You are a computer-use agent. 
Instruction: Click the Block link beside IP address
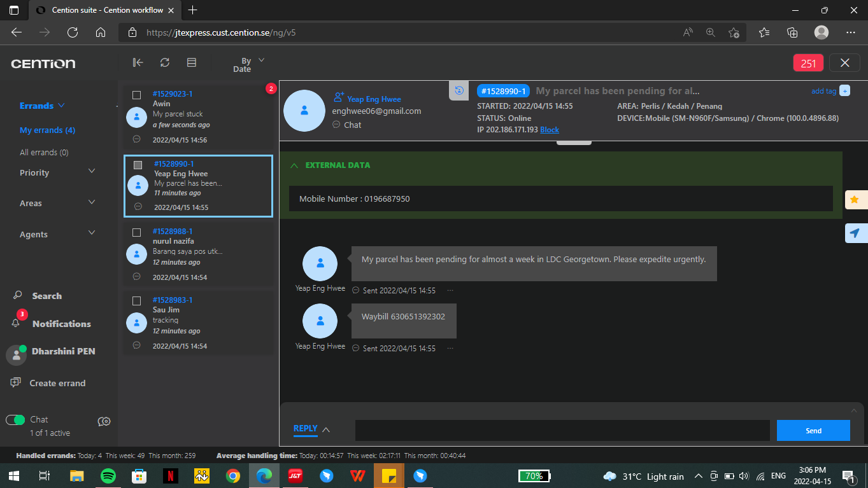point(549,130)
